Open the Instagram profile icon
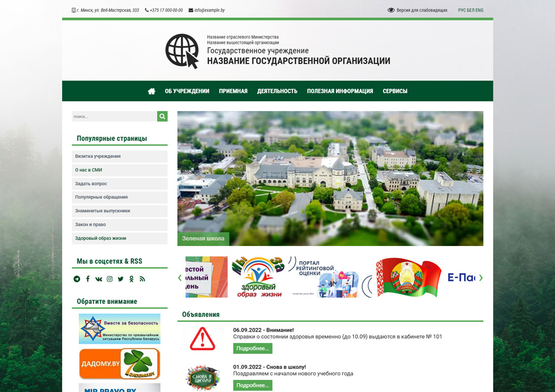 pos(110,279)
